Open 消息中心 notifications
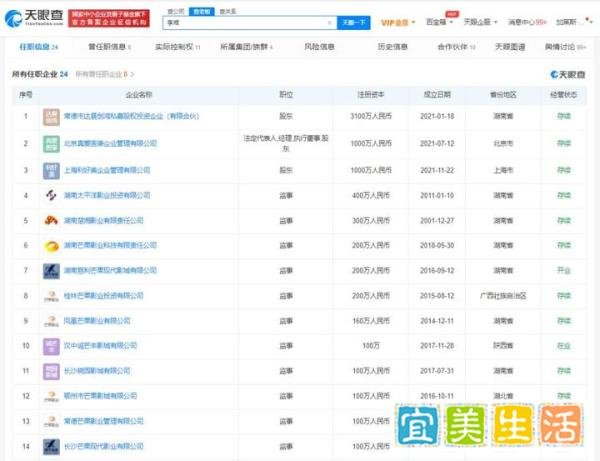This screenshot has width=600, height=461. (x=527, y=22)
